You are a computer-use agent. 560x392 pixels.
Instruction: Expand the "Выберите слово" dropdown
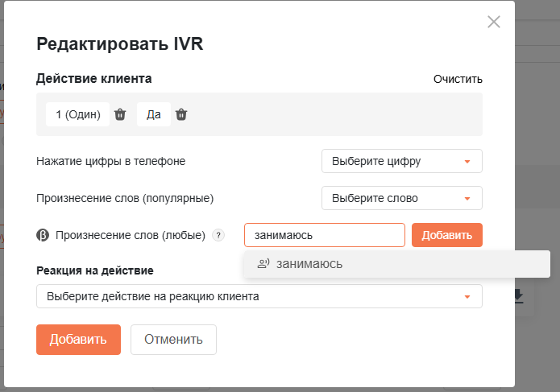pyautogui.click(x=402, y=198)
